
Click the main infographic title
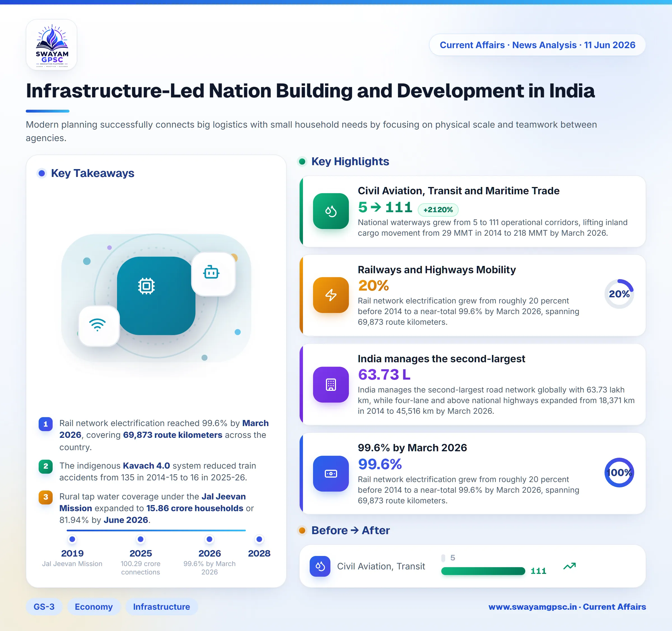click(x=310, y=91)
